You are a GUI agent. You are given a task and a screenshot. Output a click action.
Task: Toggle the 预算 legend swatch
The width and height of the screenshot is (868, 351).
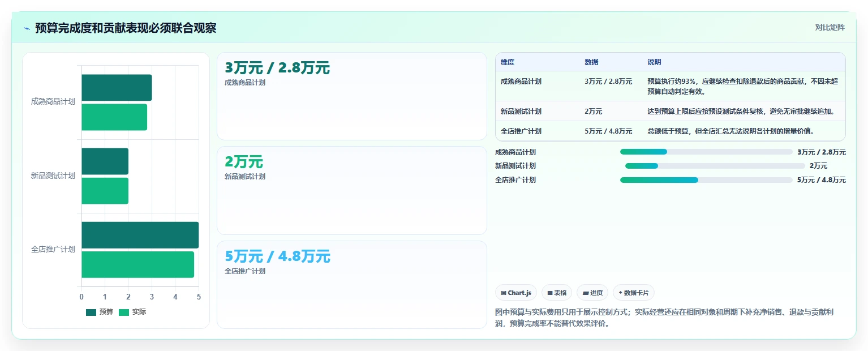coord(91,312)
